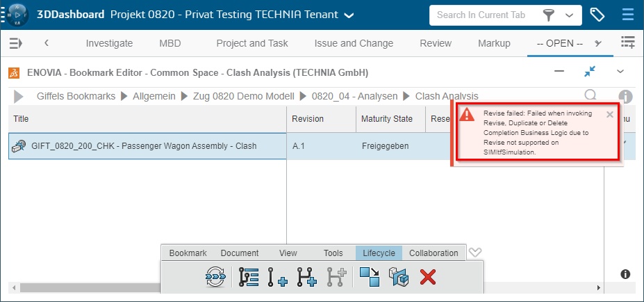Open the widget menu chevron

click(621, 72)
